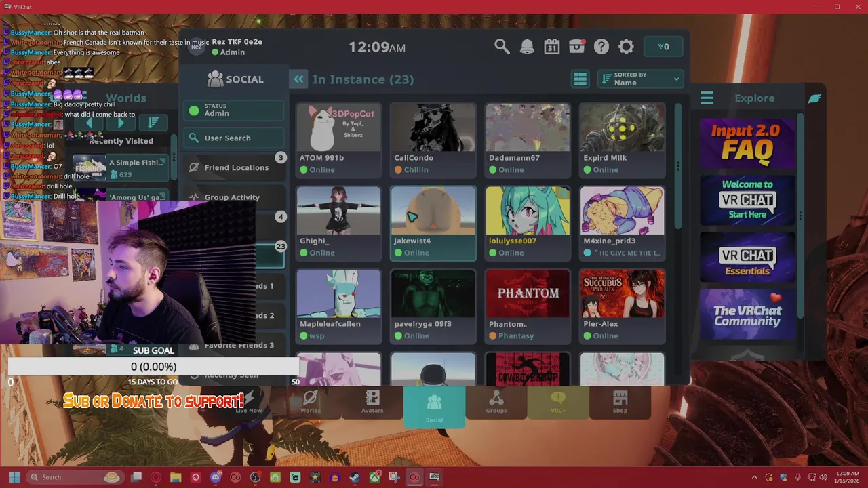Open the Explore panel hamburger menu
Image resolution: width=868 pixels, height=488 pixels.
tap(707, 98)
